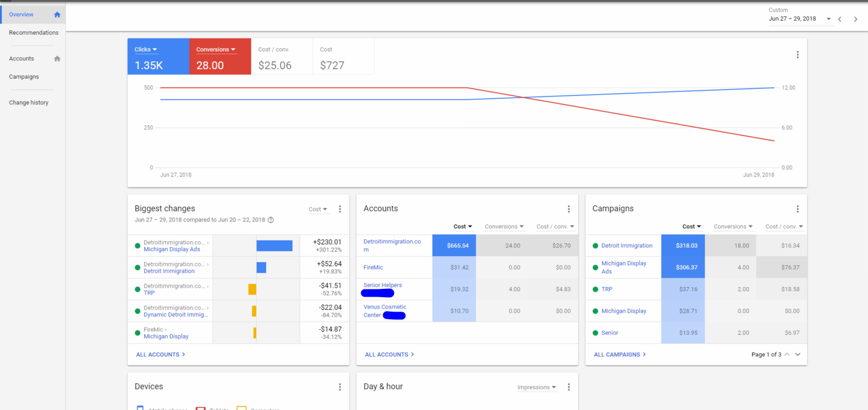Open Michigan Display Ads in Biggest changes
The height and width of the screenshot is (410, 868).
tap(172, 249)
